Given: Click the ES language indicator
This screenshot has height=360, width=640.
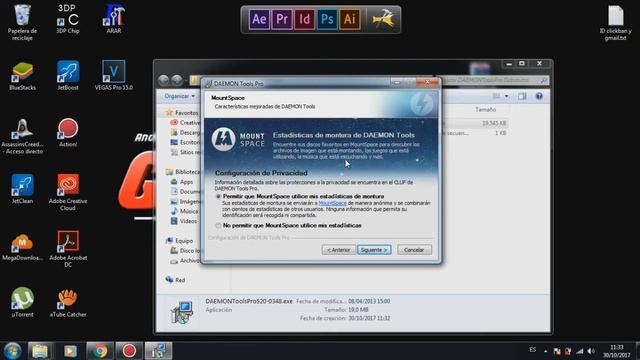Looking at the screenshot, I should click(532, 350).
